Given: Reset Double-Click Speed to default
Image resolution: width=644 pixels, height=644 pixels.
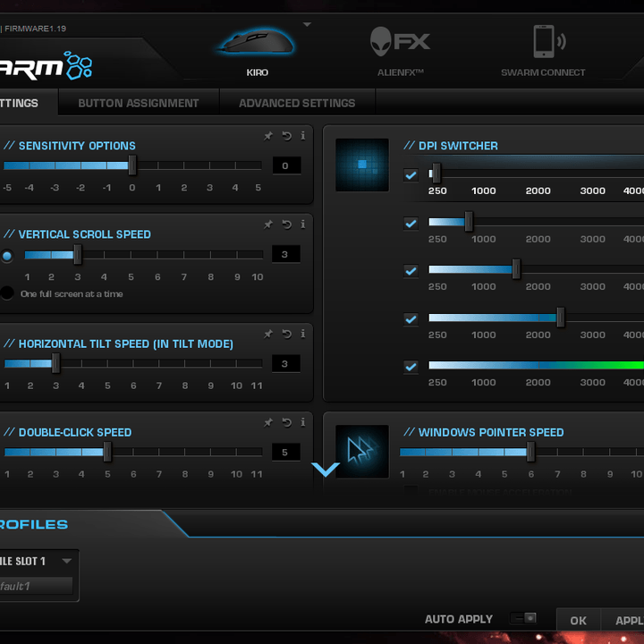Looking at the screenshot, I should (287, 422).
